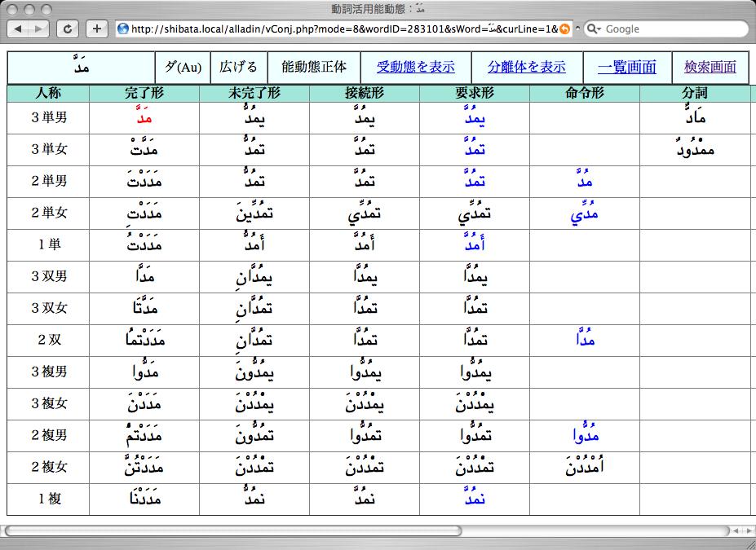The height and width of the screenshot is (550, 756).
Task: Select the 分詞 word in the 3 単男 row
Action: click(695, 115)
